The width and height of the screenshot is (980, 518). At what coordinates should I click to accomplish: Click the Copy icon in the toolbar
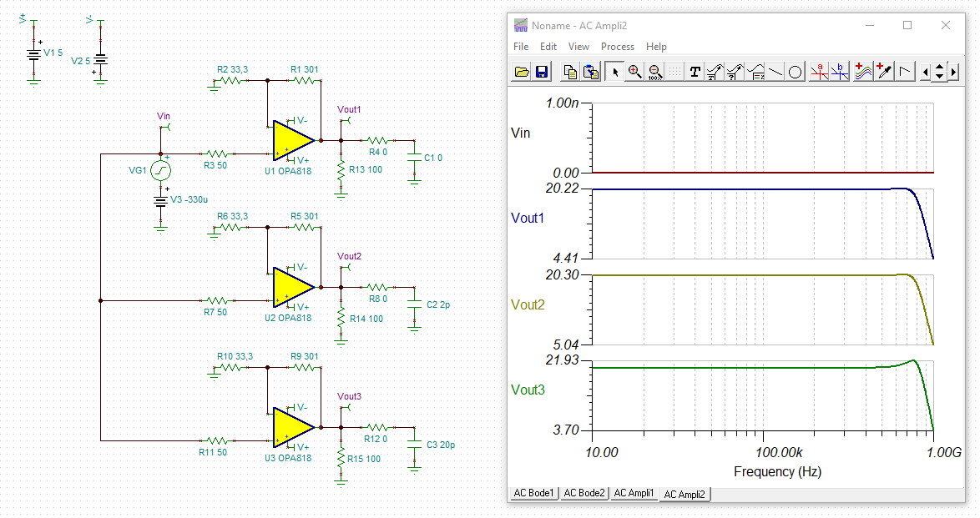[570, 72]
